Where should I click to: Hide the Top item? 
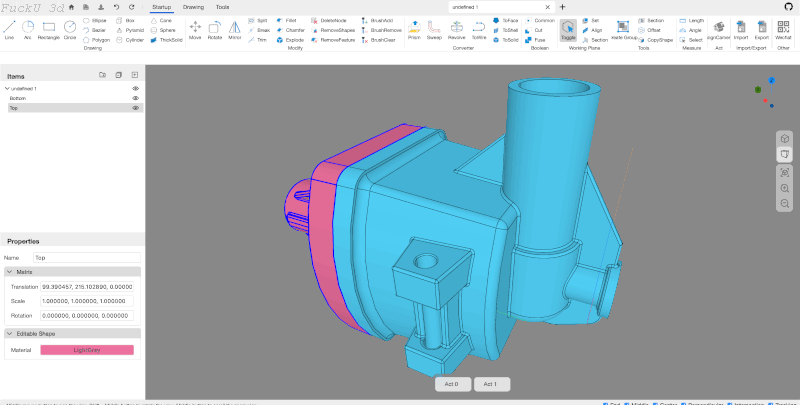pos(136,108)
